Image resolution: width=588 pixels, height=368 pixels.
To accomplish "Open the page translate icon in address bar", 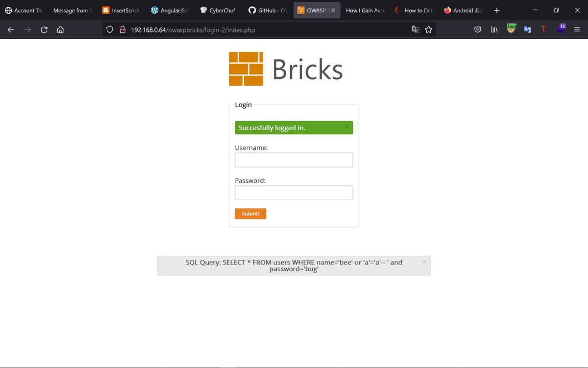I will [416, 30].
